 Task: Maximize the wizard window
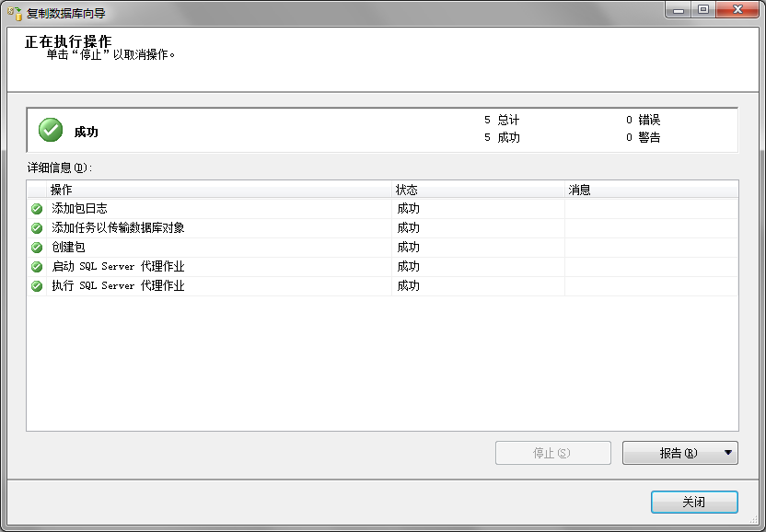click(704, 9)
